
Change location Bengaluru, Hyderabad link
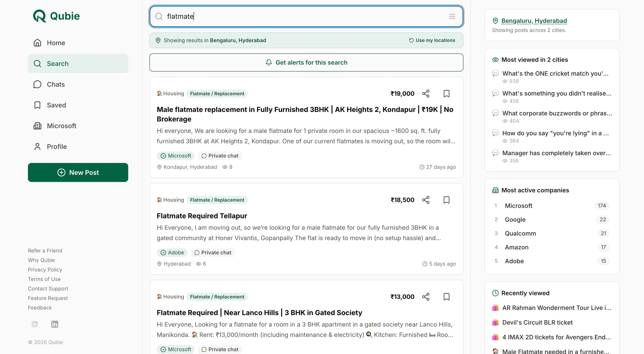(534, 21)
